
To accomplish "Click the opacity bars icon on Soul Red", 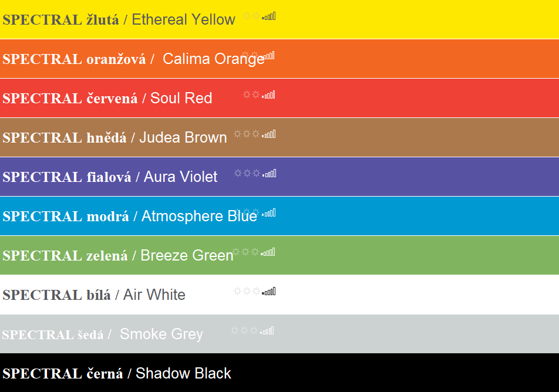I will pyautogui.click(x=269, y=95).
